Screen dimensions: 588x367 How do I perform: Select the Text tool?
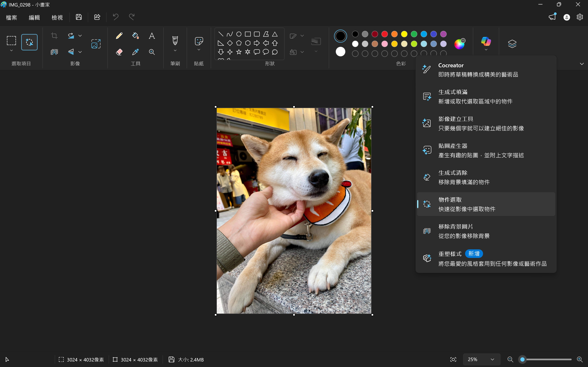point(152,36)
